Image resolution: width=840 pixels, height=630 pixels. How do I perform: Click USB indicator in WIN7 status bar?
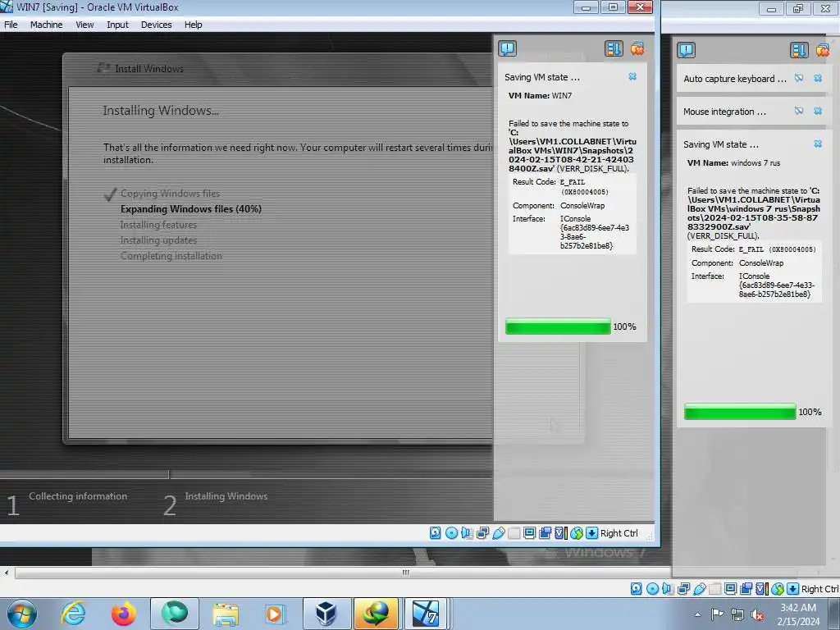[x=498, y=533]
